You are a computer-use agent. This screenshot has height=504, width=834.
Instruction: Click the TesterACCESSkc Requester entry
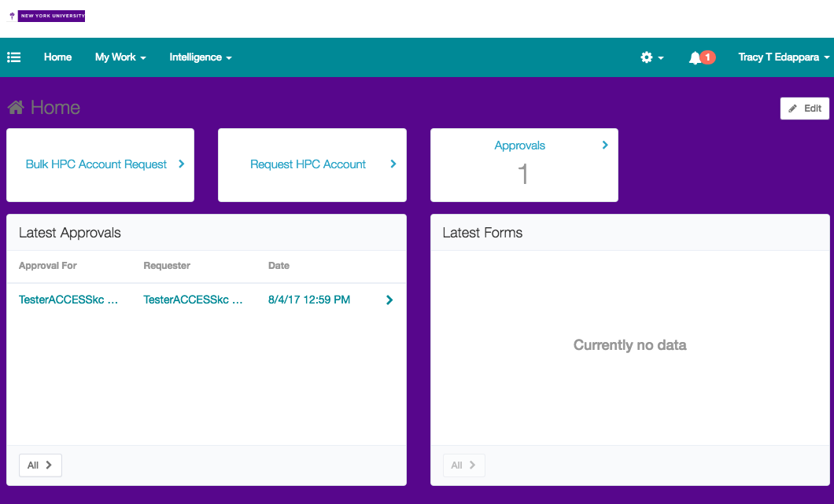(193, 300)
